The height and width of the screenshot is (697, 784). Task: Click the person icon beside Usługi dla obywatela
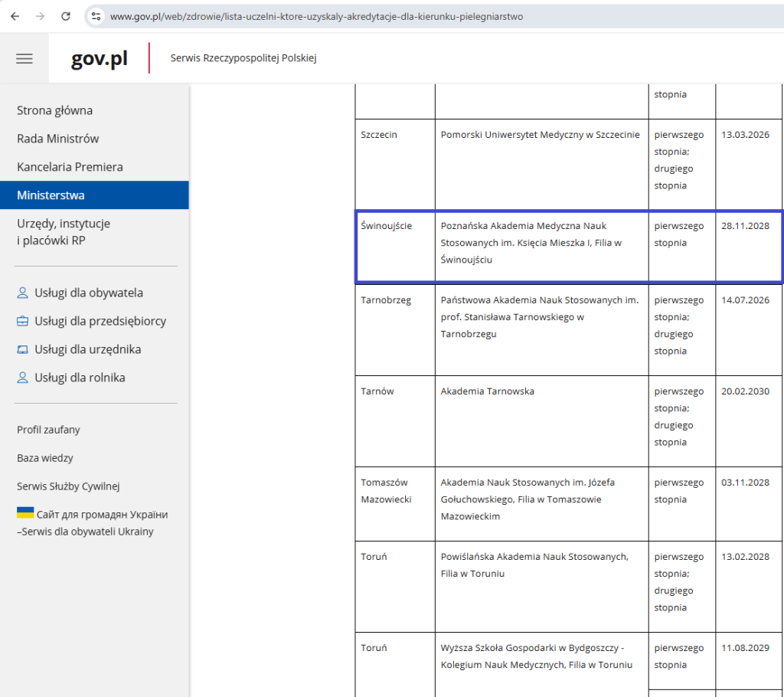point(23,293)
